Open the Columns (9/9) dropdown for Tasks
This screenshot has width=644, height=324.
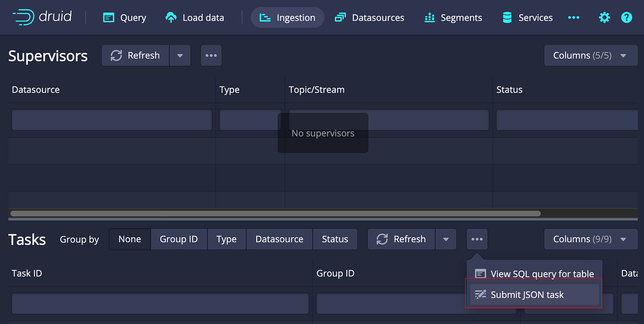point(591,239)
